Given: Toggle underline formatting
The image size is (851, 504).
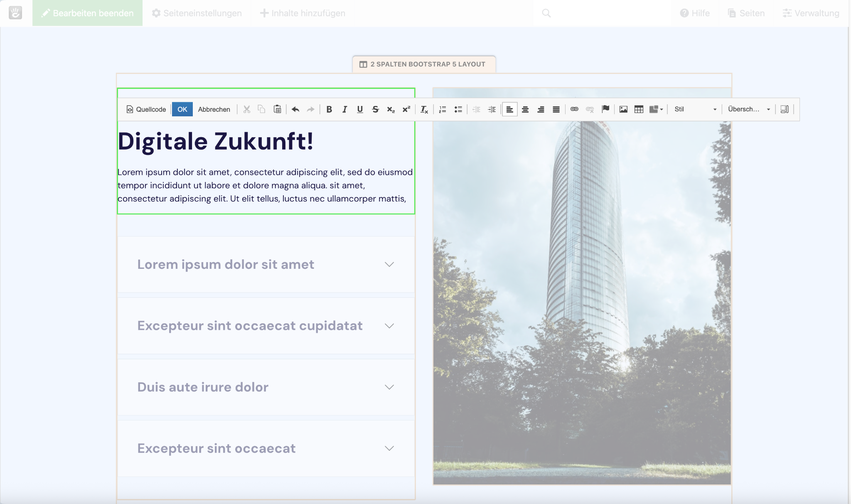Looking at the screenshot, I should [360, 109].
